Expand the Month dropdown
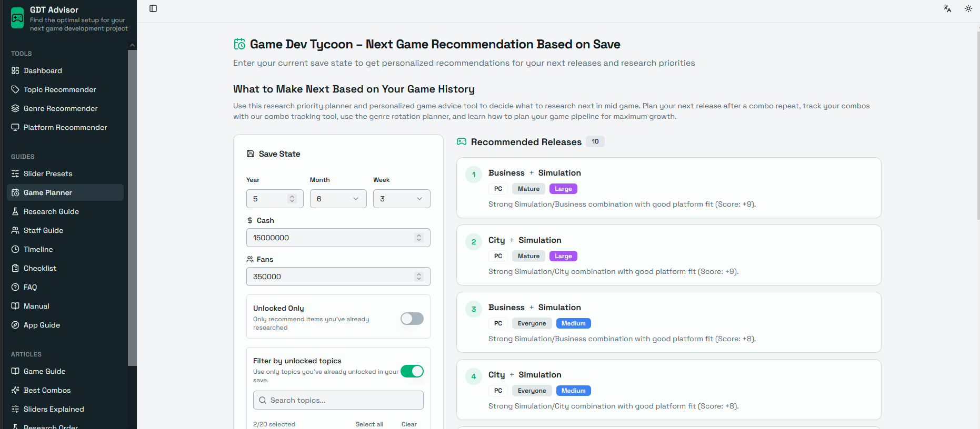980x429 pixels. click(x=338, y=199)
